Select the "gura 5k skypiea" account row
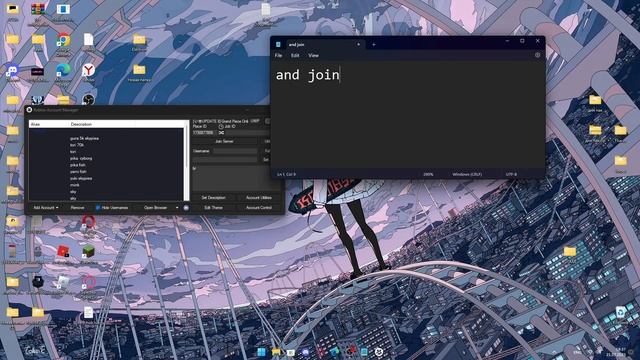Viewport: 640px width, 360px height. coord(106,138)
